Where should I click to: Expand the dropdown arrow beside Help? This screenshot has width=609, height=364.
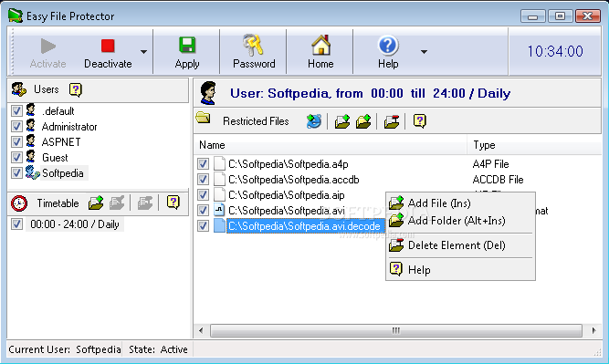(x=425, y=52)
